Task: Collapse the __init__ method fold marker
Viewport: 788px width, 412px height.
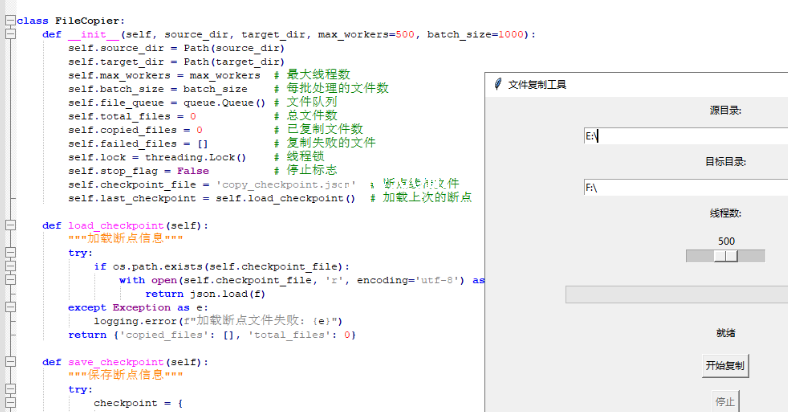Action: 9,34
